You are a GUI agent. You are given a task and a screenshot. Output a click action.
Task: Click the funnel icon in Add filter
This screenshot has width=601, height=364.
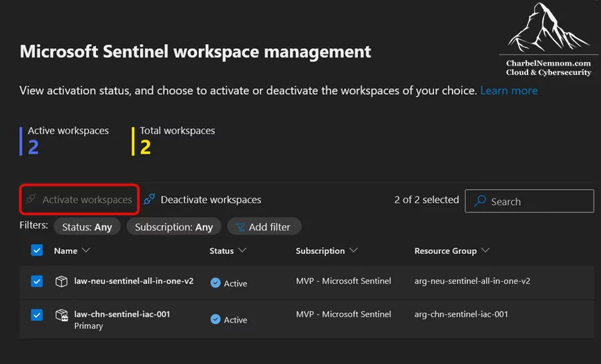[240, 227]
